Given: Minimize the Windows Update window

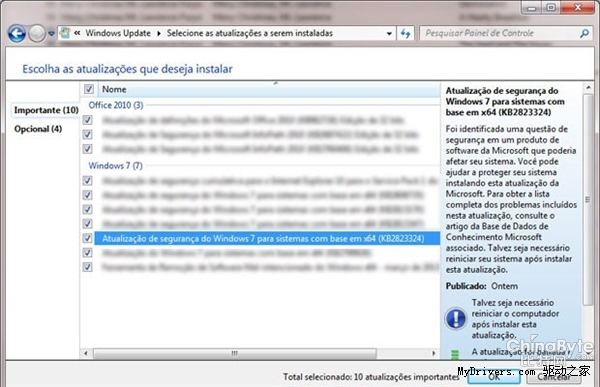Looking at the screenshot, I should pyautogui.click(x=532, y=8).
